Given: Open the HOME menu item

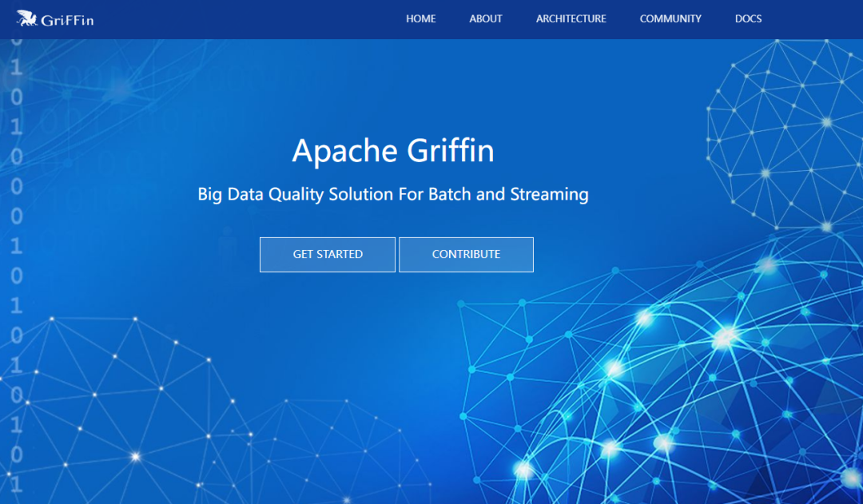Looking at the screenshot, I should [421, 18].
